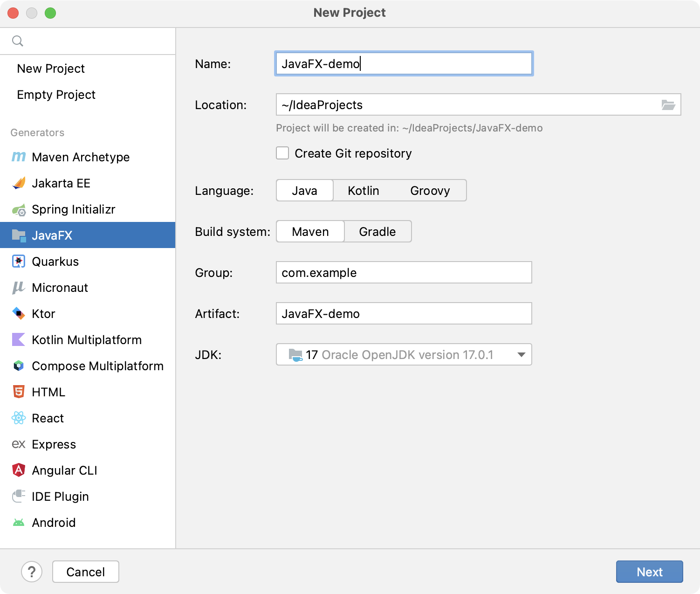Switch build system to Gradle
The image size is (700, 594).
[x=377, y=231]
